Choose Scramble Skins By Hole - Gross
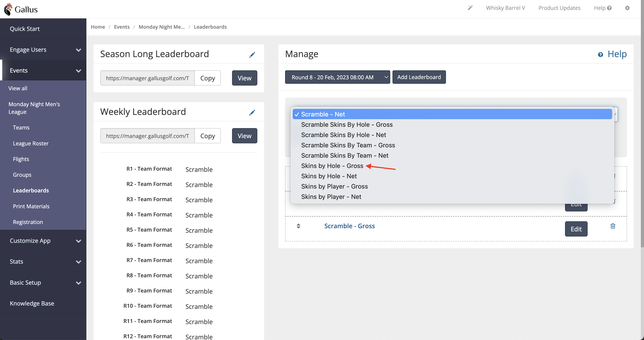 [x=452, y=124]
